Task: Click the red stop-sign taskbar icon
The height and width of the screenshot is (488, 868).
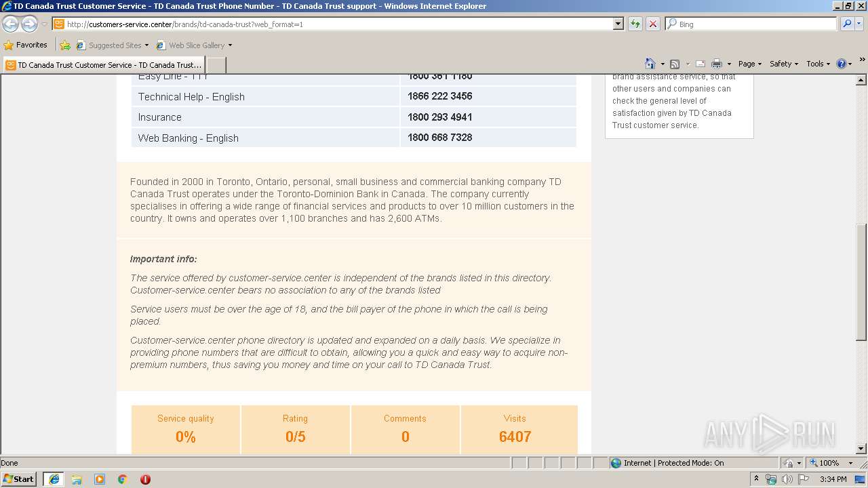Action: (x=145, y=479)
